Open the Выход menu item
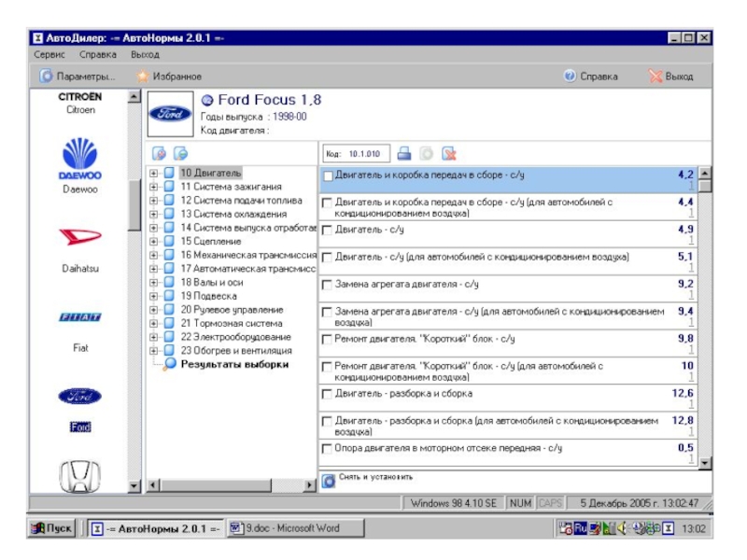 pyautogui.click(x=145, y=54)
